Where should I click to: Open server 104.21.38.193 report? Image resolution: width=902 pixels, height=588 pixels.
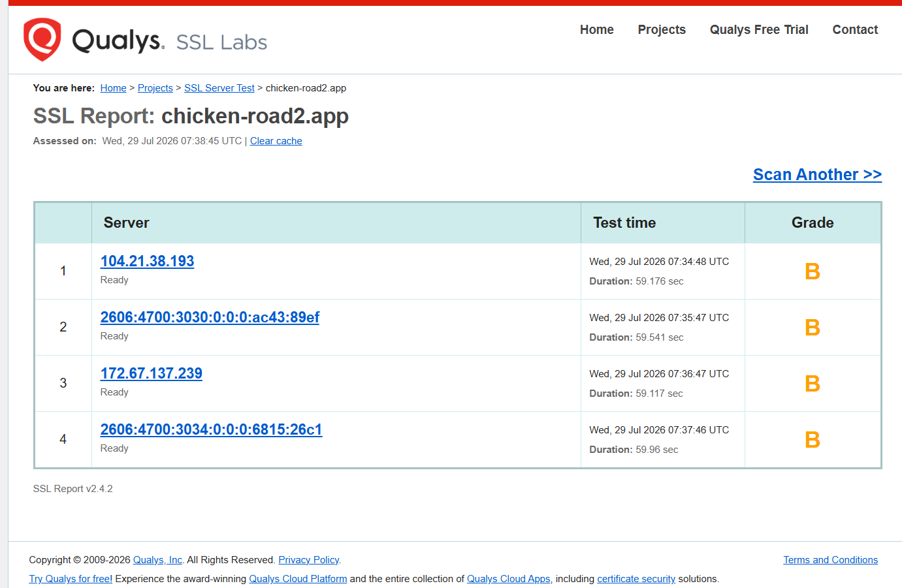(x=147, y=261)
